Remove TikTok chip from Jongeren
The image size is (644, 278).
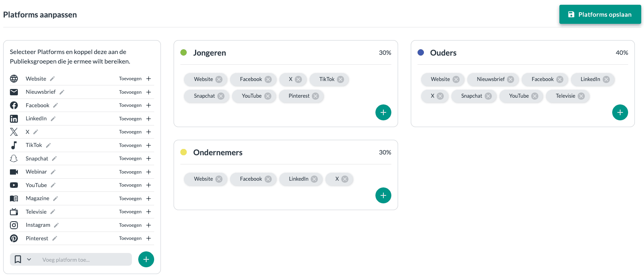[340, 79]
